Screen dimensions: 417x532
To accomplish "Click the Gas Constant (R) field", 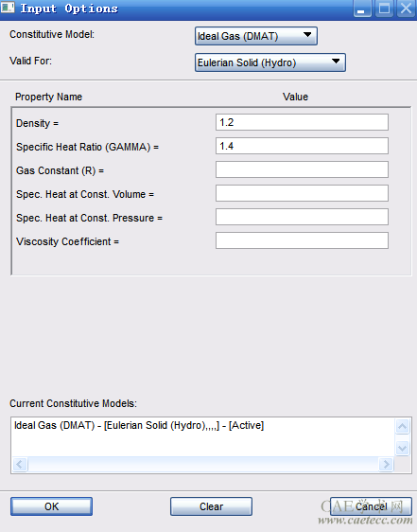I will click(302, 169).
